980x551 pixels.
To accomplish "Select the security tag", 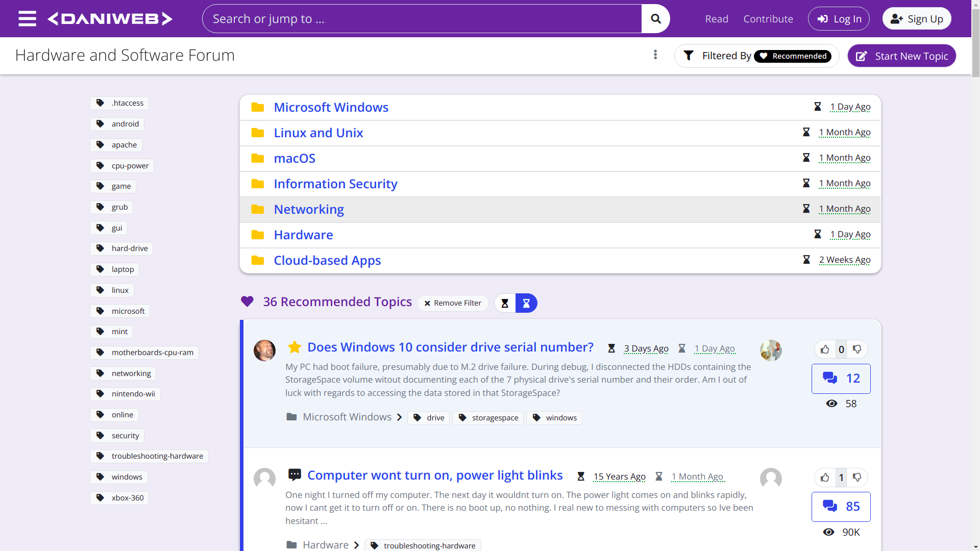I will tap(117, 436).
